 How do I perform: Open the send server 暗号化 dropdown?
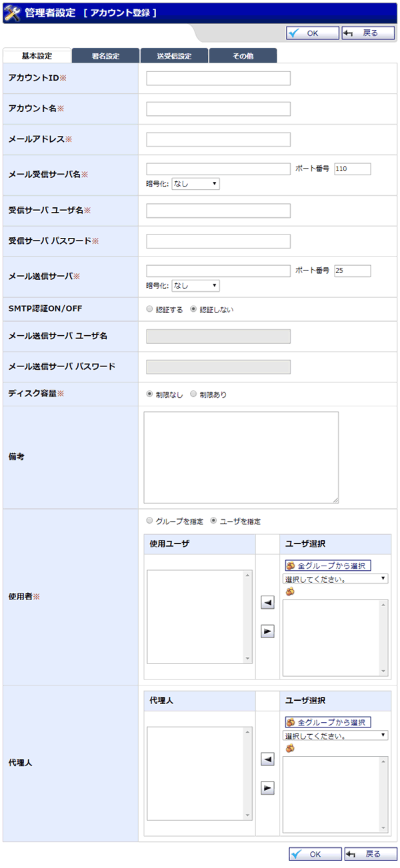click(195, 285)
